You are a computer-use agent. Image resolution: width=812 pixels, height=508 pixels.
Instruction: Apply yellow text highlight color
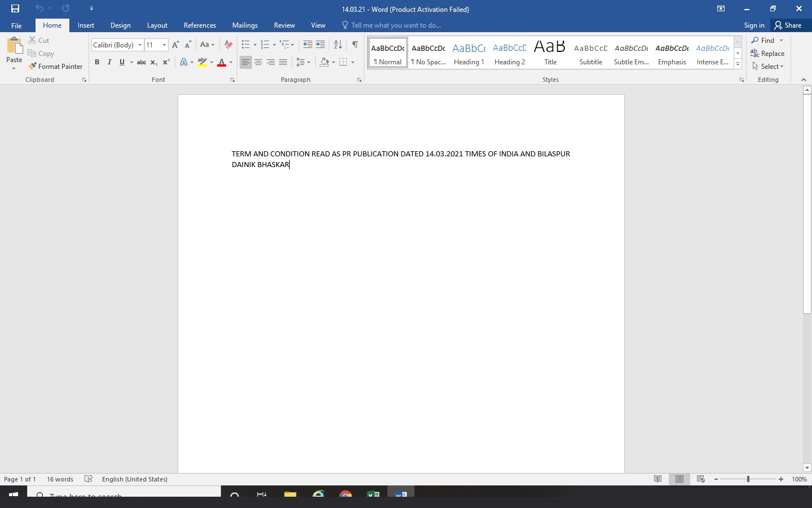[x=202, y=62]
